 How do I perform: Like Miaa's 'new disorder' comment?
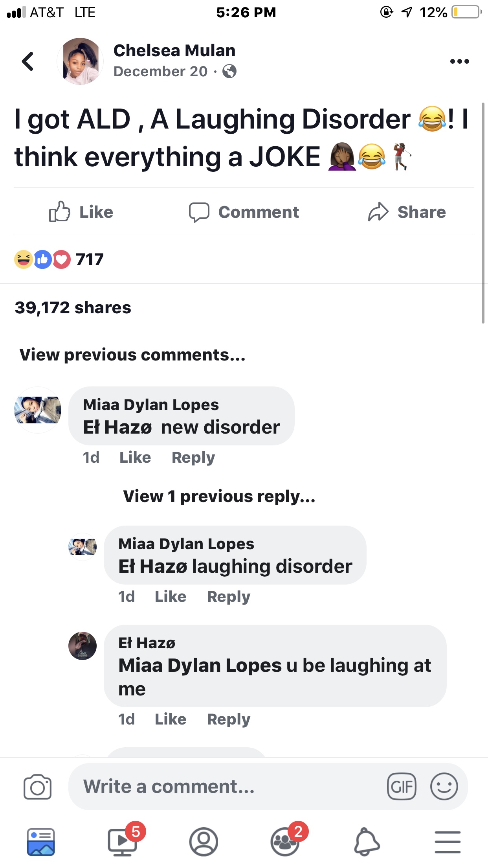pyautogui.click(x=135, y=458)
